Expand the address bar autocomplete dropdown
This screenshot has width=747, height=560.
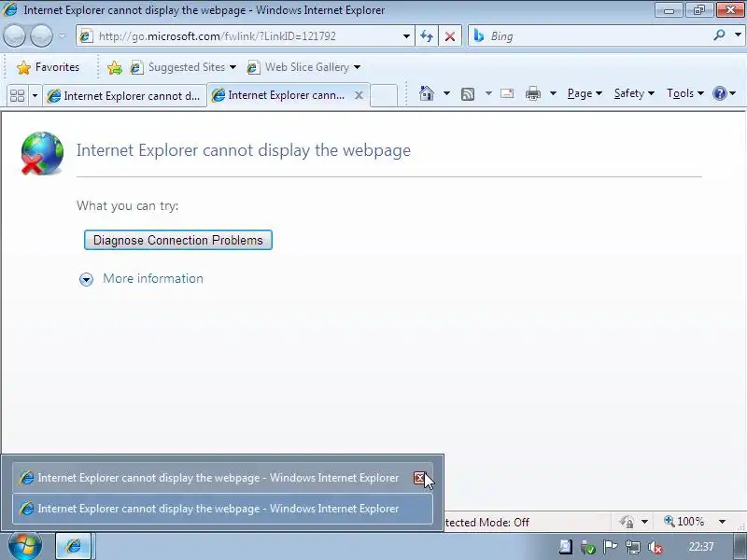406,36
